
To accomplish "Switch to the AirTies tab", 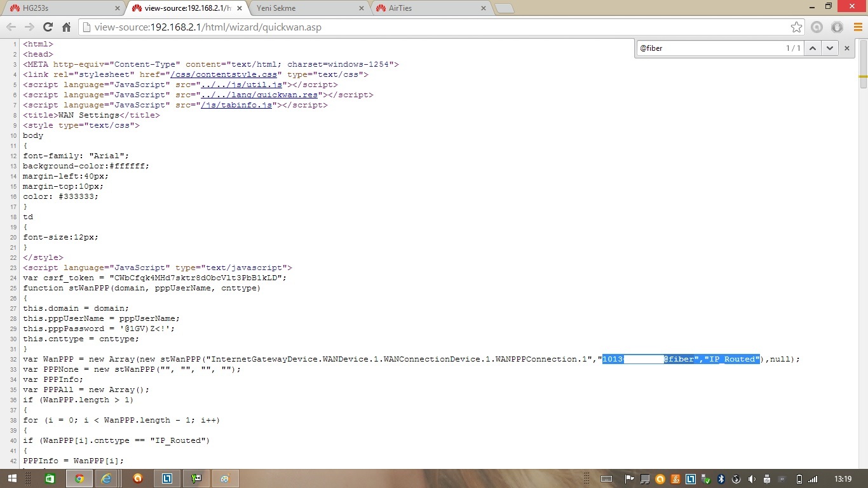I will click(432, 8).
